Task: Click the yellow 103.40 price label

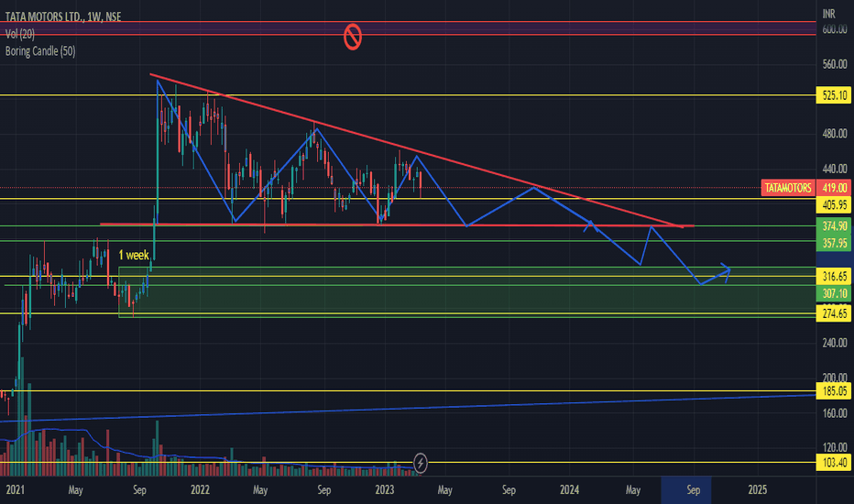Action: click(x=835, y=463)
